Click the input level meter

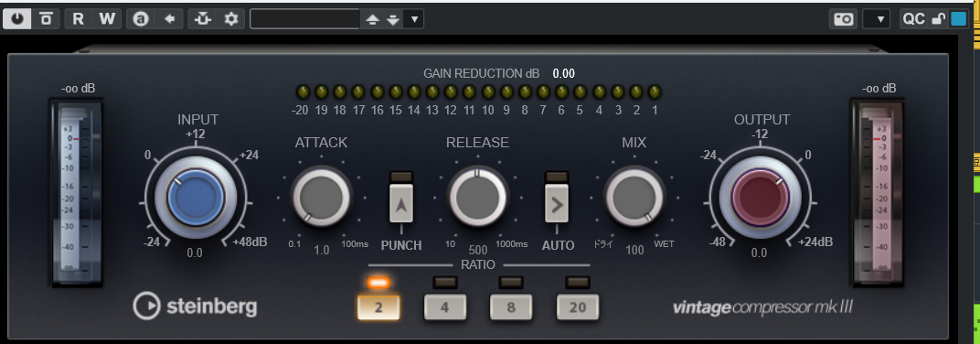pyautogui.click(x=77, y=192)
